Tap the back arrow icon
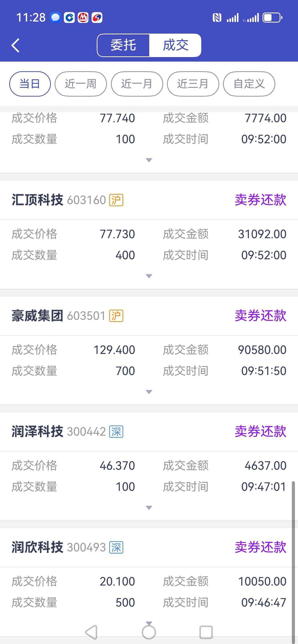298x644 pixels. [x=15, y=45]
